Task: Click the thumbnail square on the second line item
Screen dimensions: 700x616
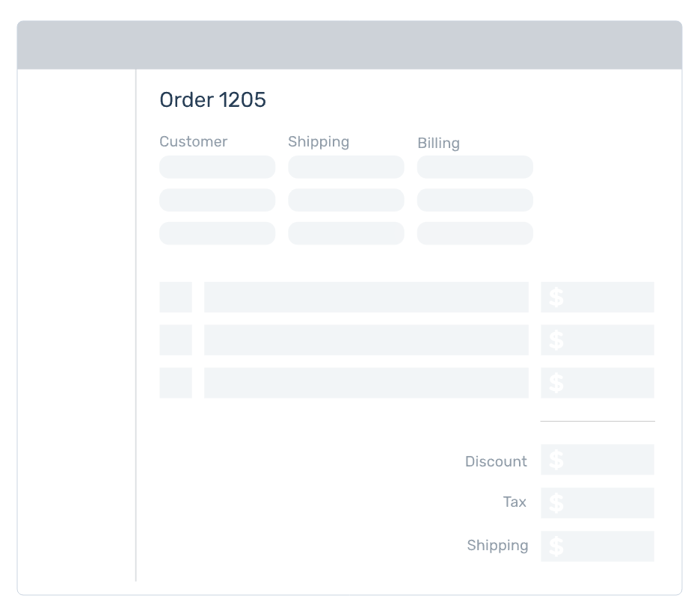Action: point(175,340)
